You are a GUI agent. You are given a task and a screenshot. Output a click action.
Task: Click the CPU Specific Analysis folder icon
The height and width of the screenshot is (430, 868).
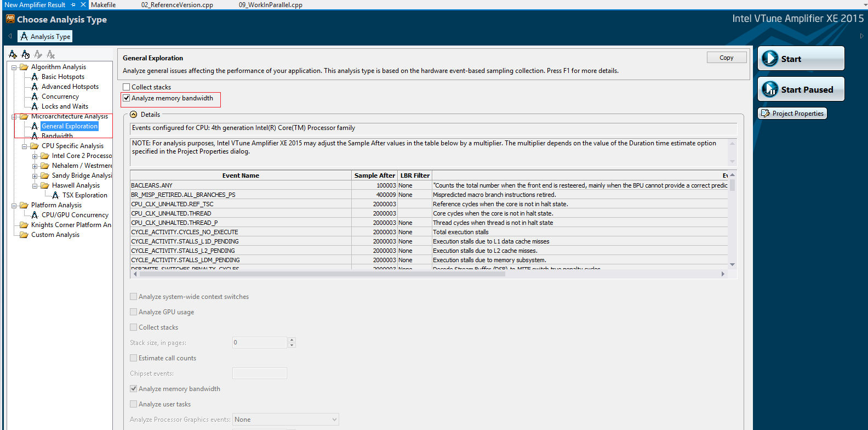[35, 146]
